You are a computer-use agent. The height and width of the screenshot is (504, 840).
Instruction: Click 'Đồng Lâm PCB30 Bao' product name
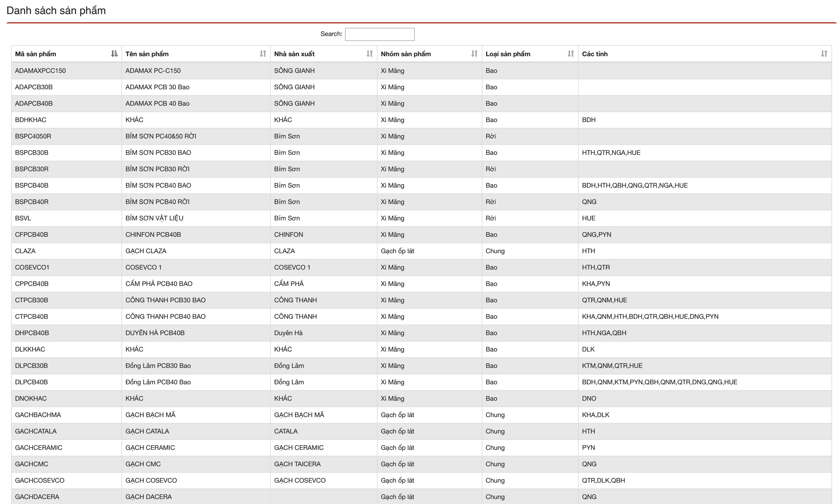[158, 366]
